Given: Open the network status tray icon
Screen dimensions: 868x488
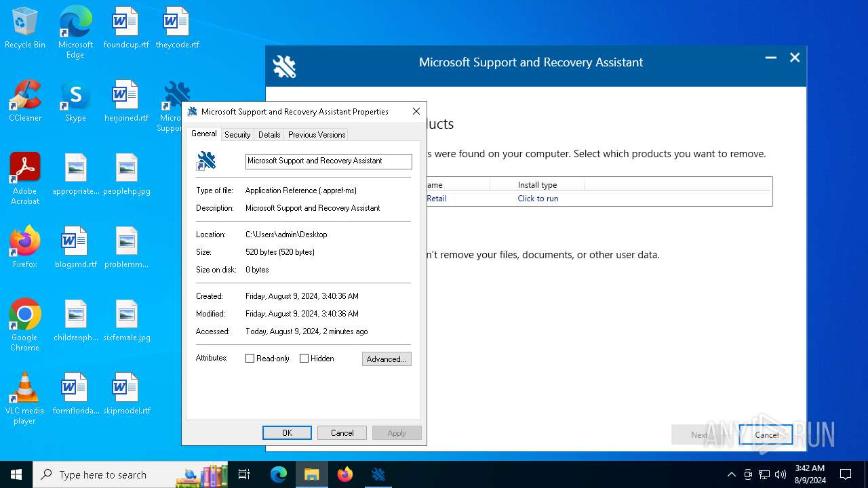Looking at the screenshot, I should click(x=764, y=474).
